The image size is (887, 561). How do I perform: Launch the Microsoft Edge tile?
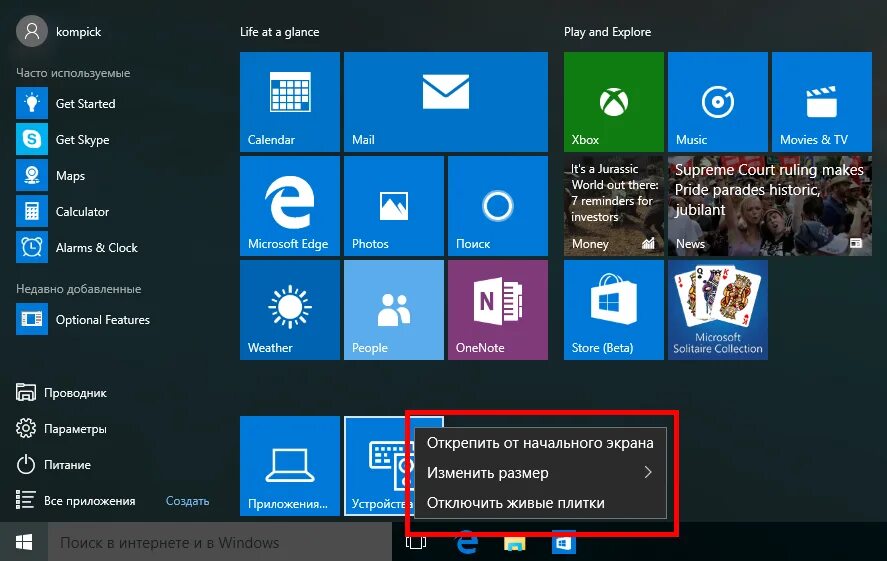tap(290, 206)
